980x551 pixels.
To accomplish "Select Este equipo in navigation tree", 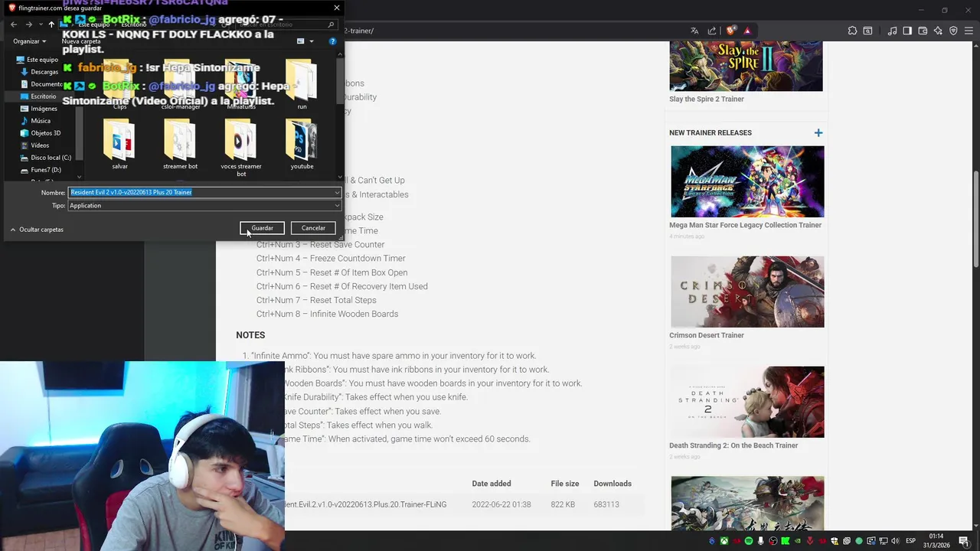I will pyautogui.click(x=37, y=60).
